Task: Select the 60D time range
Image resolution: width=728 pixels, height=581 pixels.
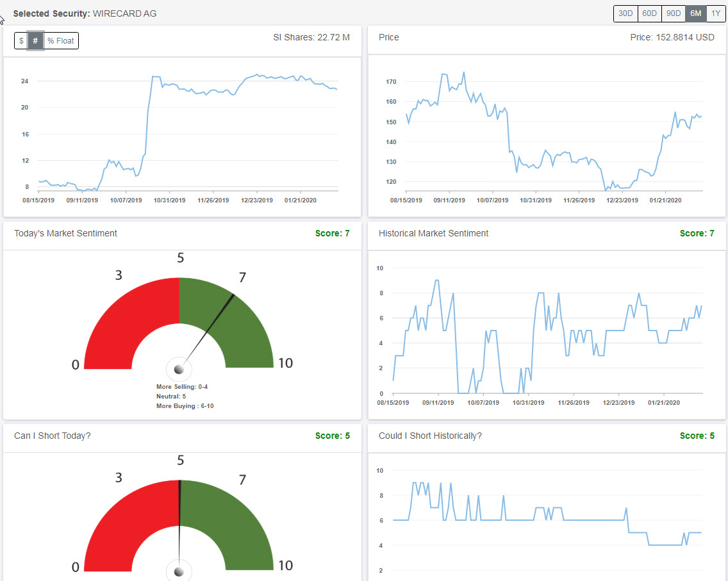Action: [x=649, y=13]
